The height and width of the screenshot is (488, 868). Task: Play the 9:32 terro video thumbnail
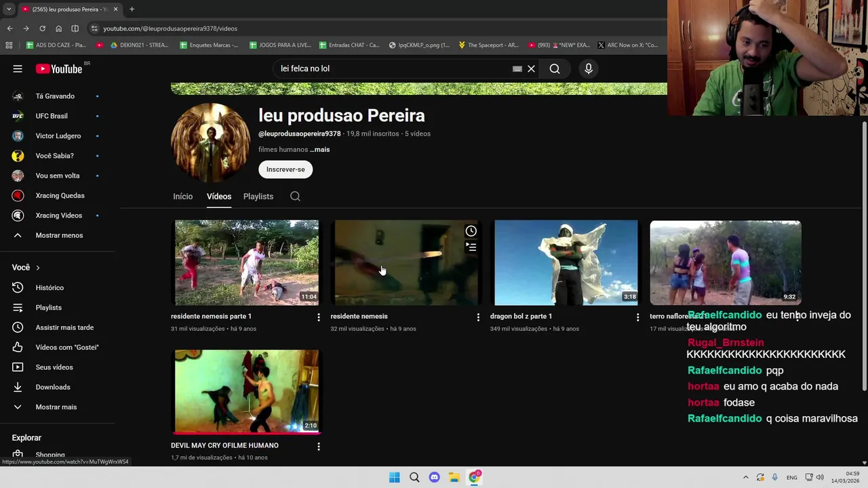click(x=726, y=262)
